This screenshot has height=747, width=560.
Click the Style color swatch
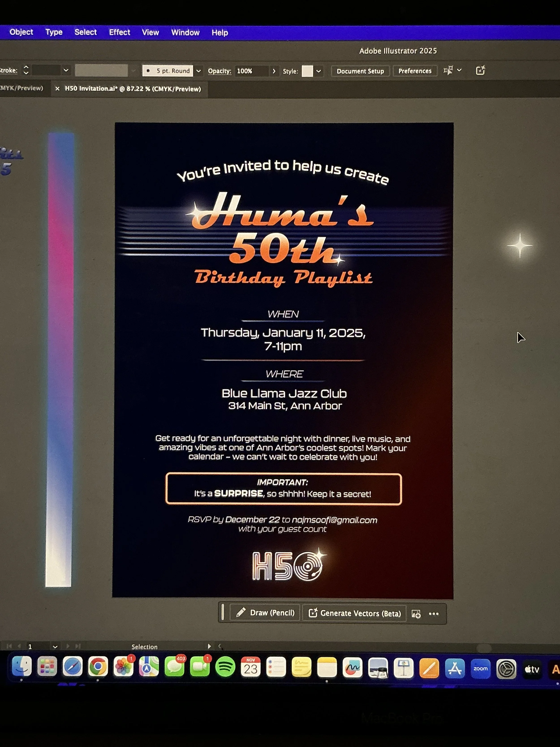point(307,71)
